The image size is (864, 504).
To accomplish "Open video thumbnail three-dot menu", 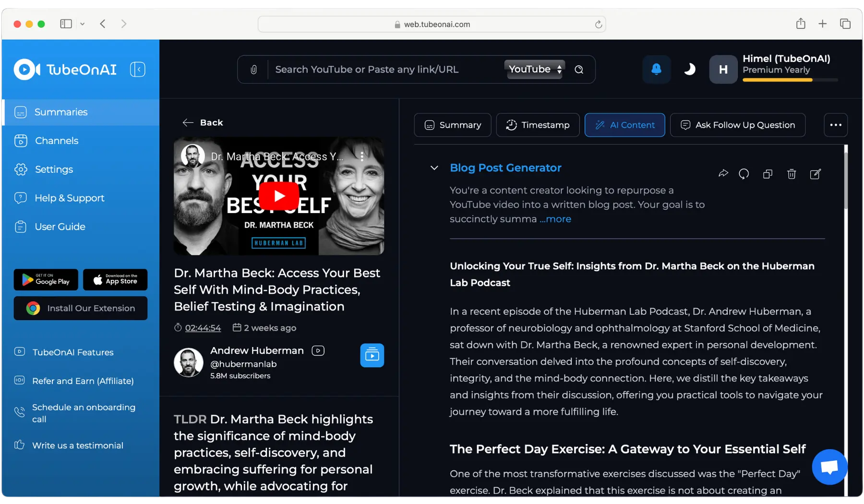I will [362, 156].
